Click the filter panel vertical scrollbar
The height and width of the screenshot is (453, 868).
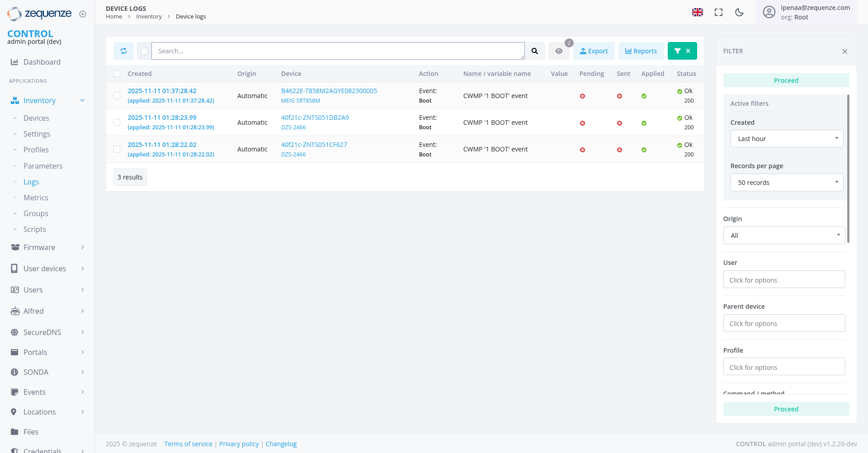pos(848,168)
